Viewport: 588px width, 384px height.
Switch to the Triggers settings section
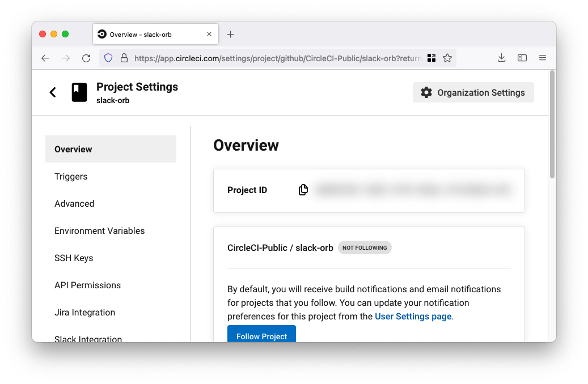(71, 176)
